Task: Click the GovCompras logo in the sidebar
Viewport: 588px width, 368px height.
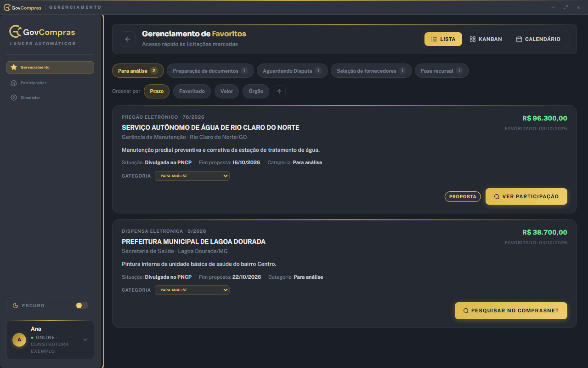Action: point(42,32)
